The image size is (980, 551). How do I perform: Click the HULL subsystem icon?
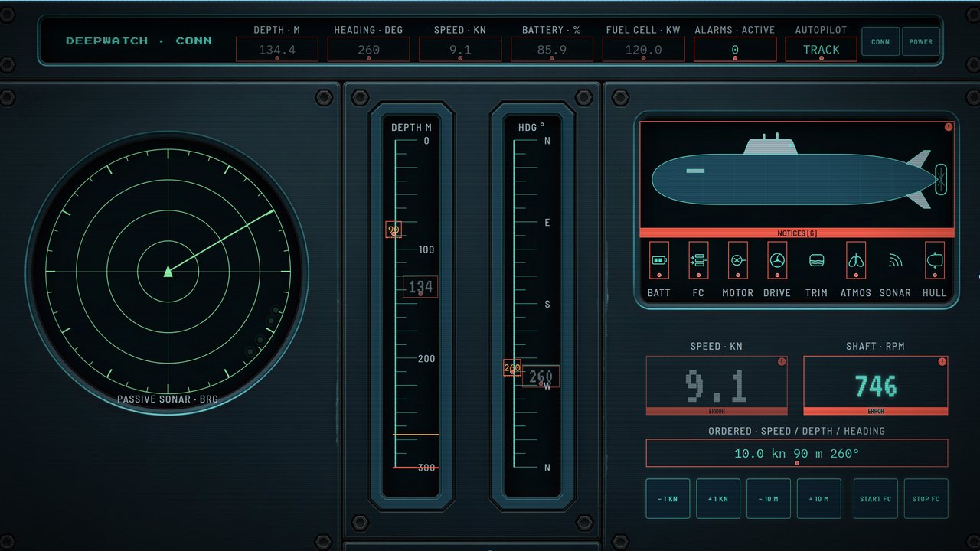[935, 260]
